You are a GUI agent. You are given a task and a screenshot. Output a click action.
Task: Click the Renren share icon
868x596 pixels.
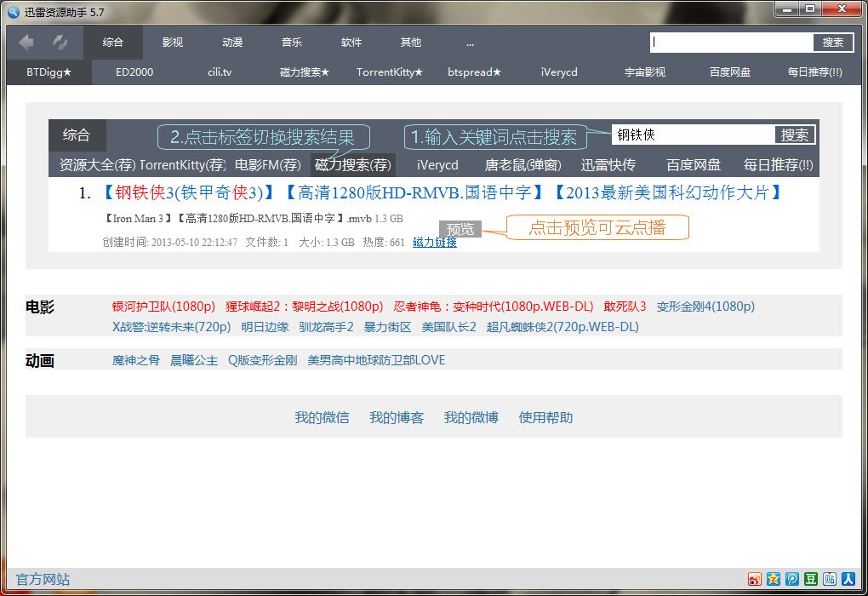[848, 579]
